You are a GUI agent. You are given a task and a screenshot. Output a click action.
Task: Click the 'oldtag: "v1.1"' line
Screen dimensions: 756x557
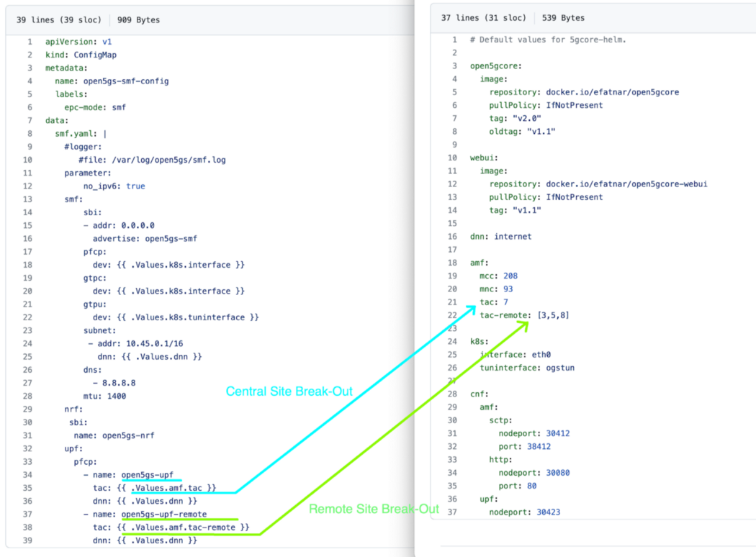coord(522,132)
